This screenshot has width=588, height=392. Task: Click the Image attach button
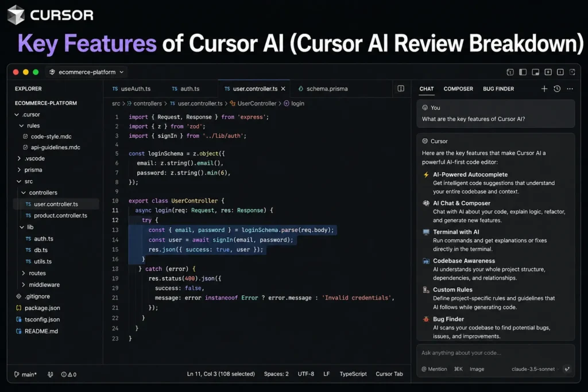(477, 369)
